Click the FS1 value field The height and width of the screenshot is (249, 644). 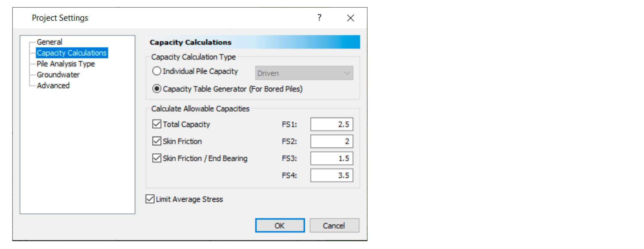(x=332, y=124)
